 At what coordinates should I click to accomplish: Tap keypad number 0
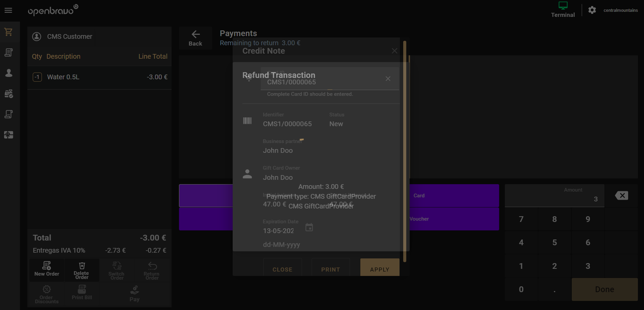(x=521, y=289)
